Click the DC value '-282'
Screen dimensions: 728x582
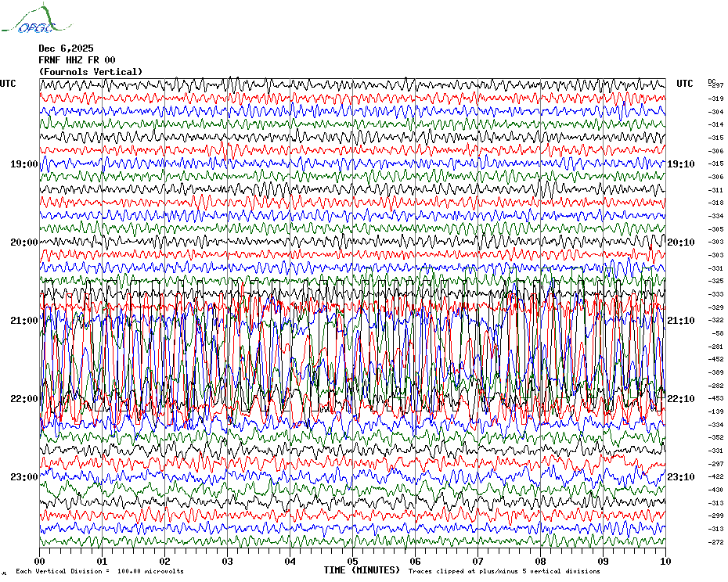point(716,386)
